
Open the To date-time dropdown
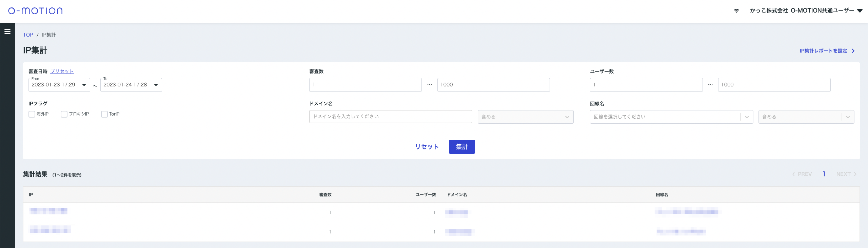point(156,85)
